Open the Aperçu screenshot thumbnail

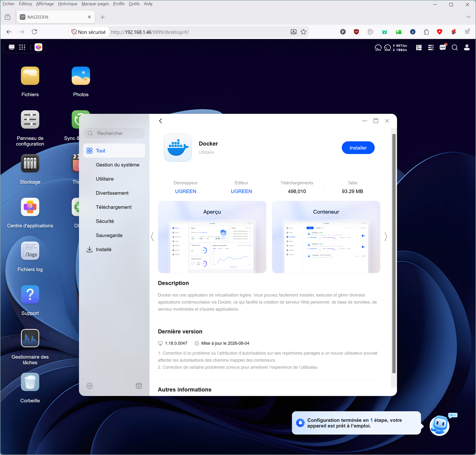pos(212,237)
